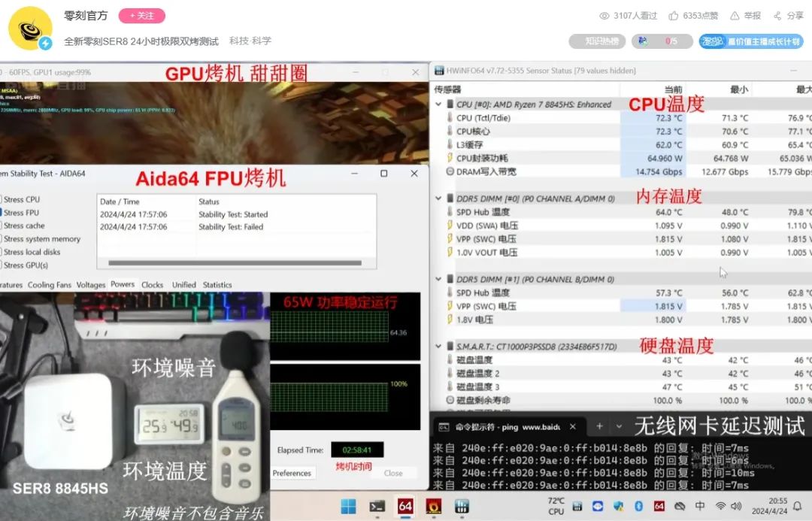Open AIDA64 icon in taskbar
This screenshot has width=812, height=521.
[x=405, y=506]
